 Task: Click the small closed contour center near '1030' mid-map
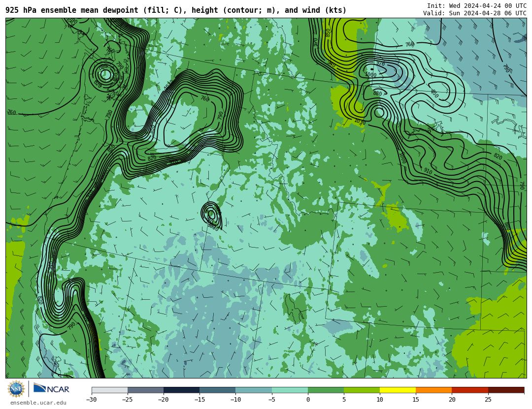pyautogui.click(x=211, y=214)
